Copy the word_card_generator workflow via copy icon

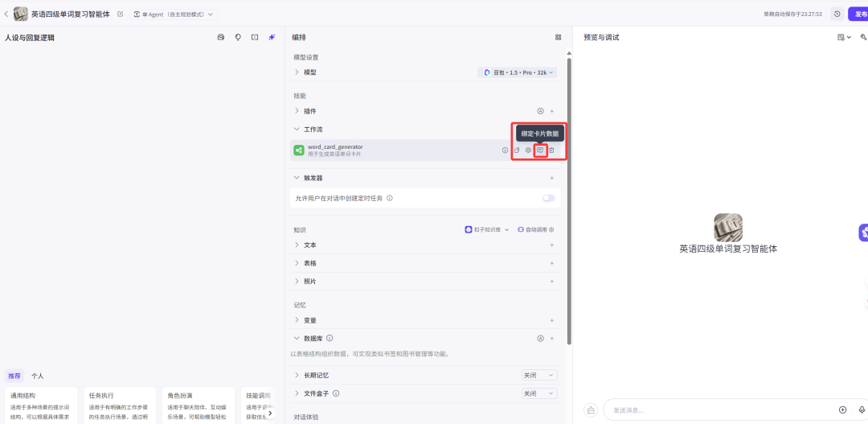coord(517,150)
